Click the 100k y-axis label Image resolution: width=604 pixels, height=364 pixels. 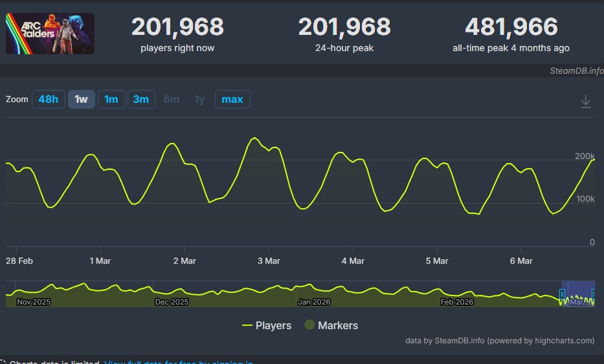click(x=585, y=199)
